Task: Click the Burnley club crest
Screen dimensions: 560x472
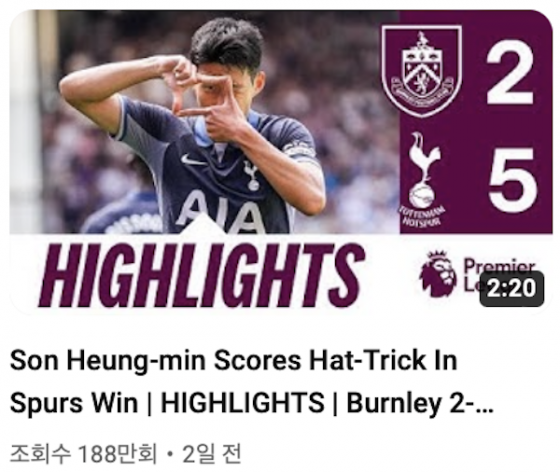Action: pos(422,70)
